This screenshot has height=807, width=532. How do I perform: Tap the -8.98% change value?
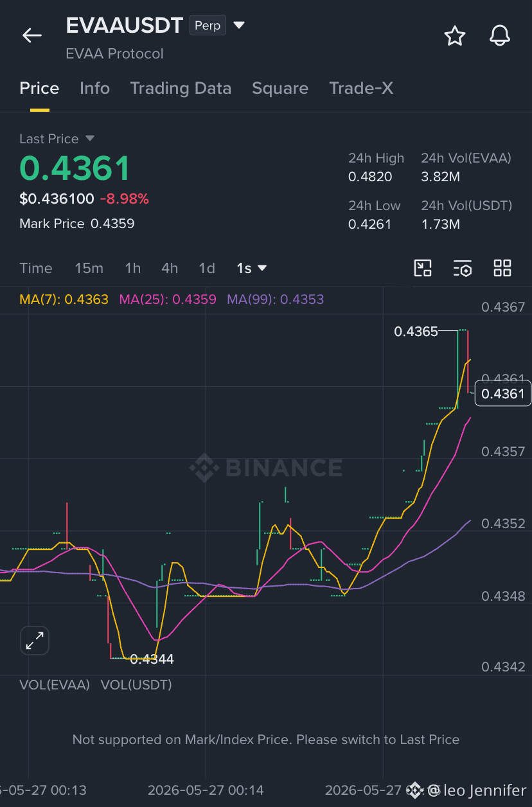pos(124,199)
